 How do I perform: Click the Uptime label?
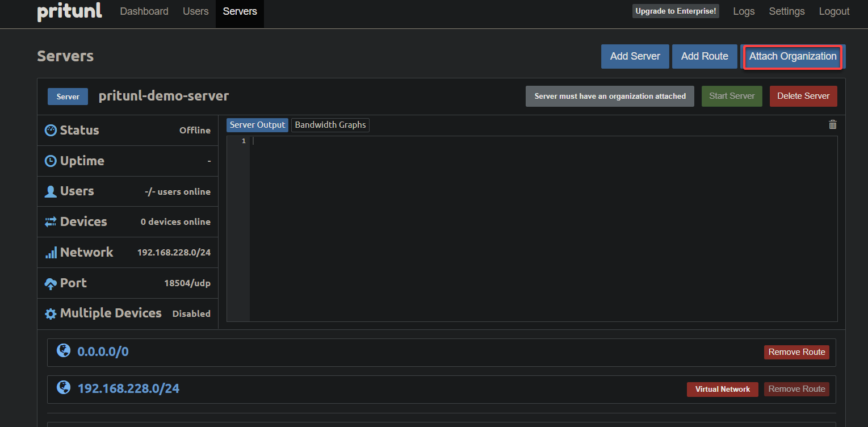coord(82,161)
